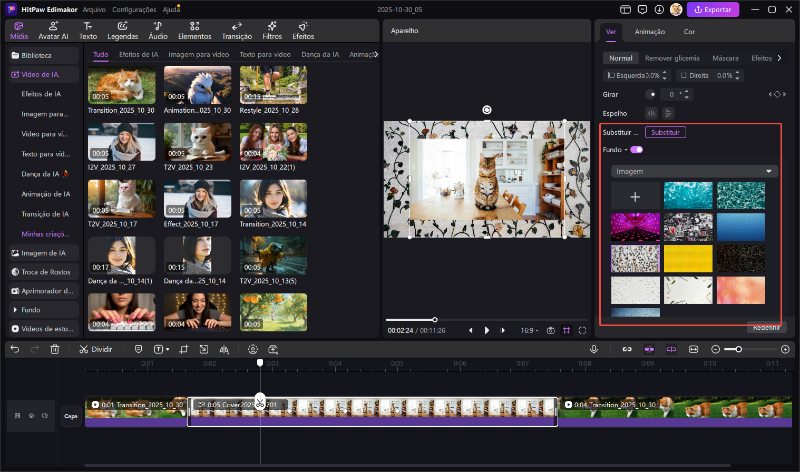Image resolution: width=800 pixels, height=472 pixels.
Task: Add custom background with plus tile
Action: coord(635,196)
